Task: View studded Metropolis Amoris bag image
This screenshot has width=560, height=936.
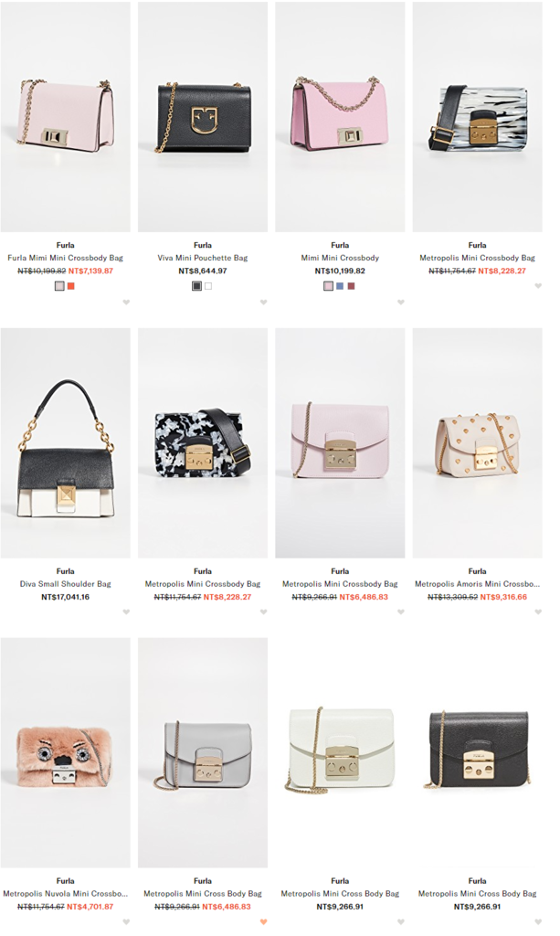Action: point(477,443)
